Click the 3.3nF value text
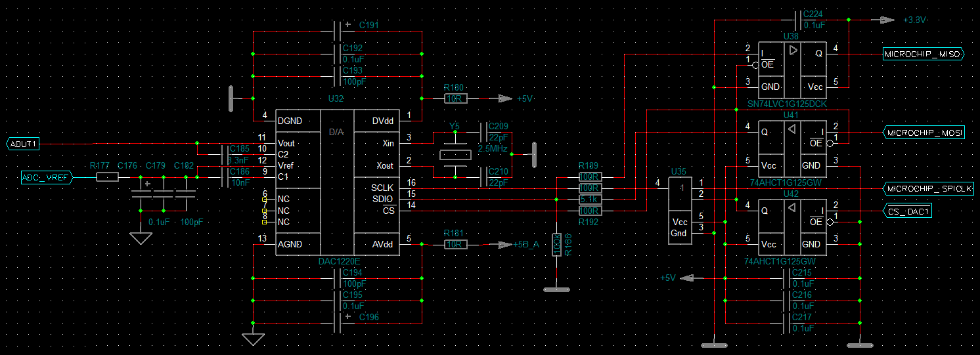980x355 pixels. click(x=238, y=160)
